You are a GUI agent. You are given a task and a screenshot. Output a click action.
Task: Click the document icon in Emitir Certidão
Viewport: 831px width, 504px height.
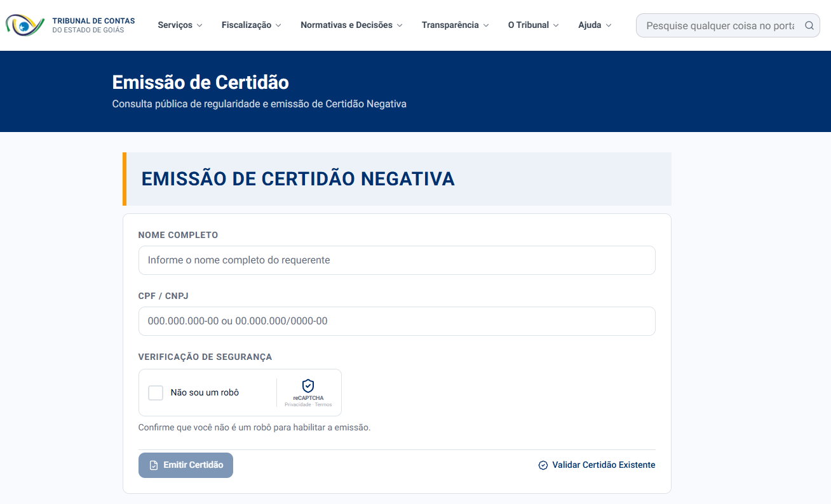click(x=154, y=465)
